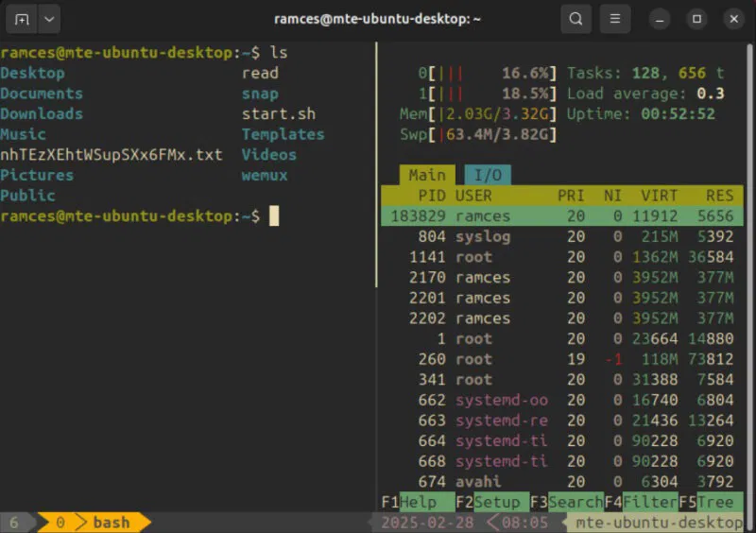Click the bash window in tmux status bar
756x533 pixels.
pyautogui.click(x=111, y=523)
